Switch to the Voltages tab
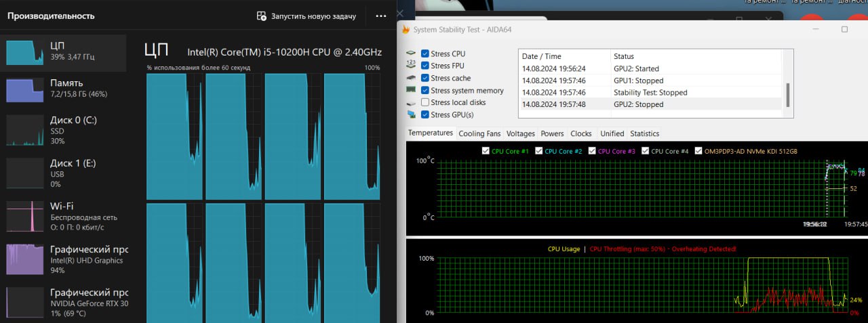 [521, 133]
